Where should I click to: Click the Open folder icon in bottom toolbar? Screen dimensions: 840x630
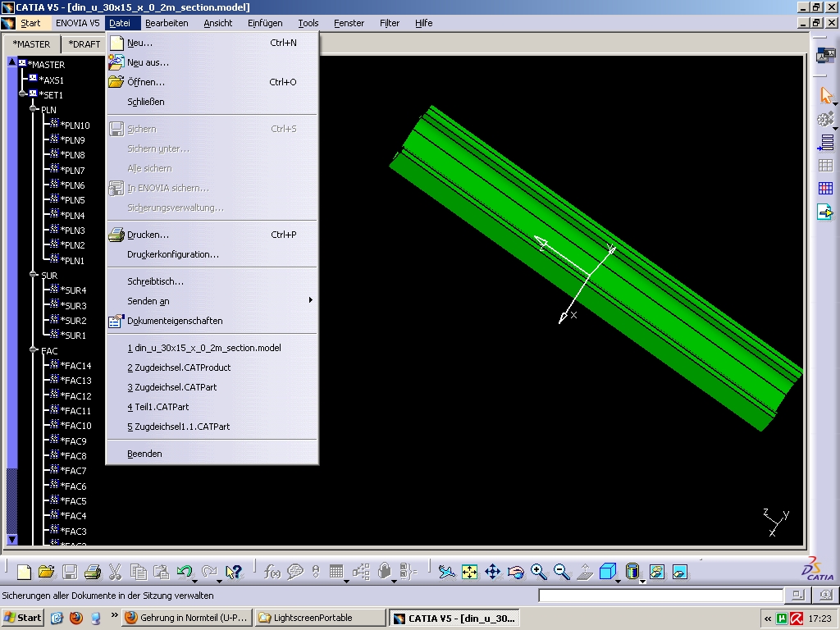(x=47, y=572)
